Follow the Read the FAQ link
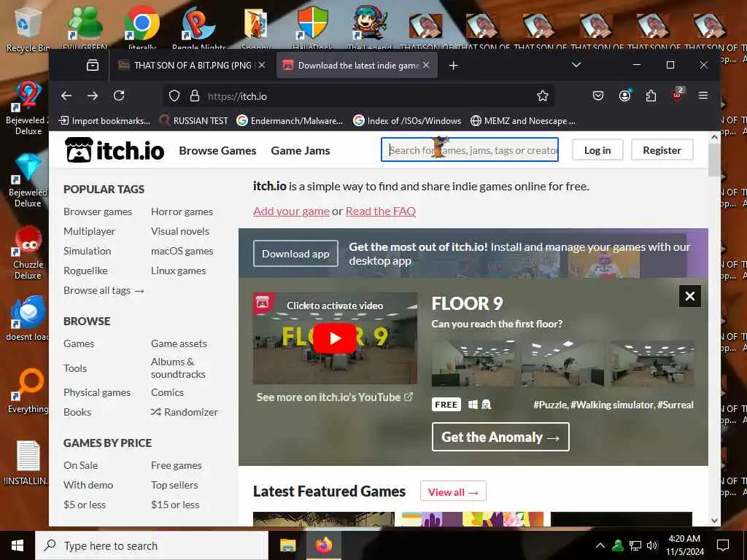Screen dimensions: 747x560 (x=381, y=211)
